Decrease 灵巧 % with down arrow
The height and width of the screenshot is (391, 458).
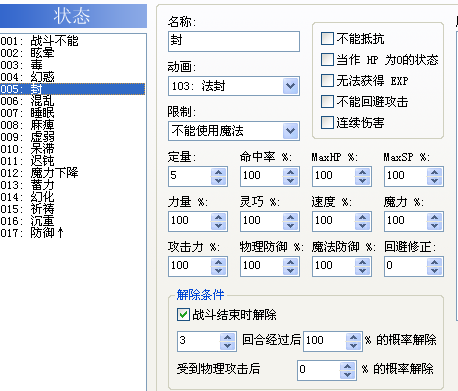click(291, 226)
